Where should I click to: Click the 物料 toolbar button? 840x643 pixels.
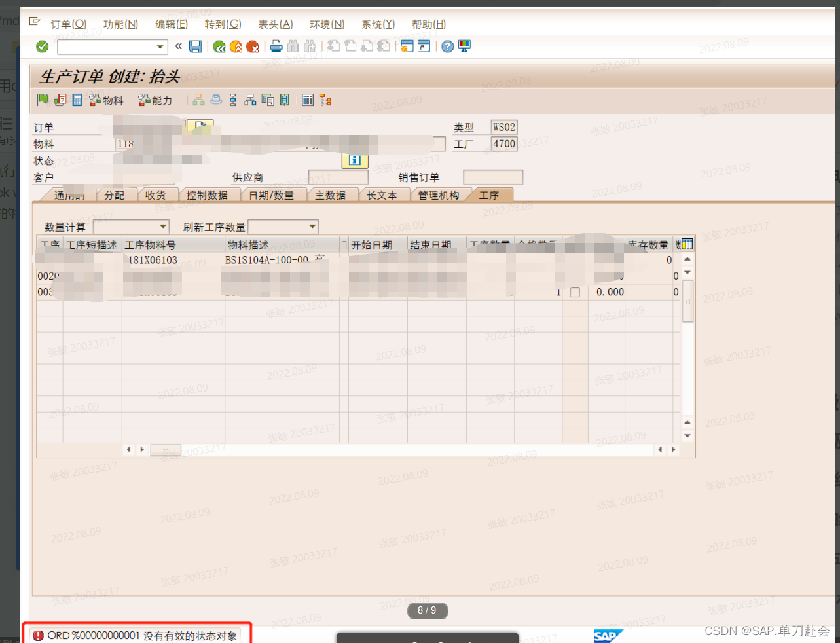(106, 100)
